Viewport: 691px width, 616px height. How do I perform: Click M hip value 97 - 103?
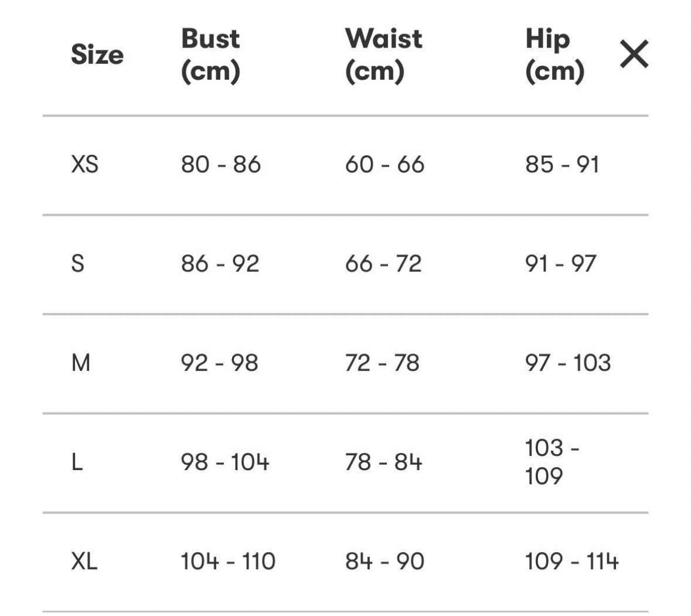pos(568,363)
